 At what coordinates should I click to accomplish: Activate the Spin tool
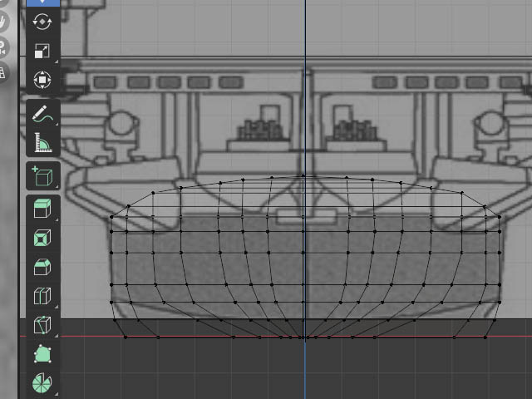[x=42, y=383]
